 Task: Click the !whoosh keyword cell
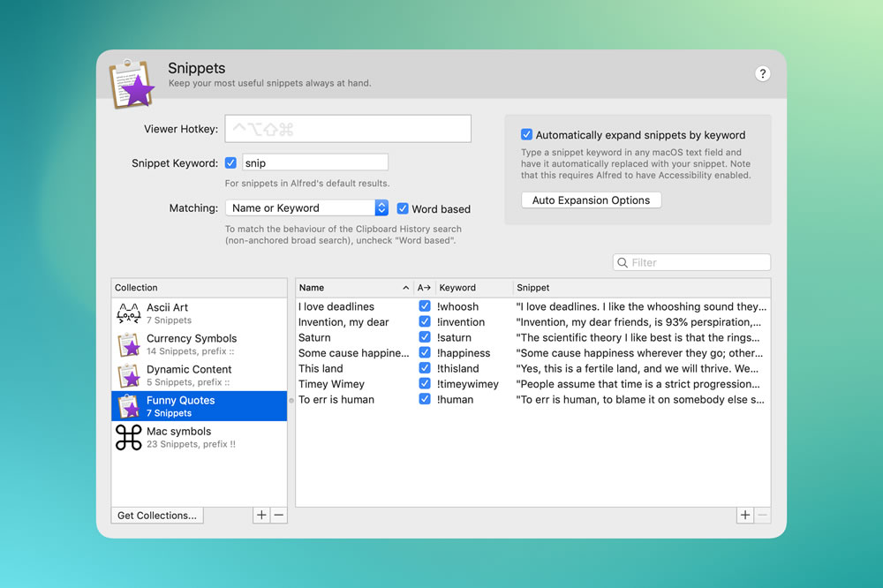click(x=457, y=306)
